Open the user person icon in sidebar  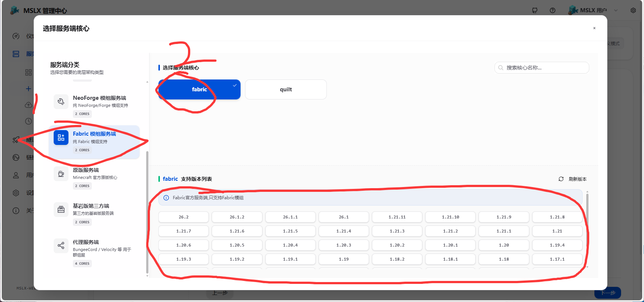pos(16,175)
